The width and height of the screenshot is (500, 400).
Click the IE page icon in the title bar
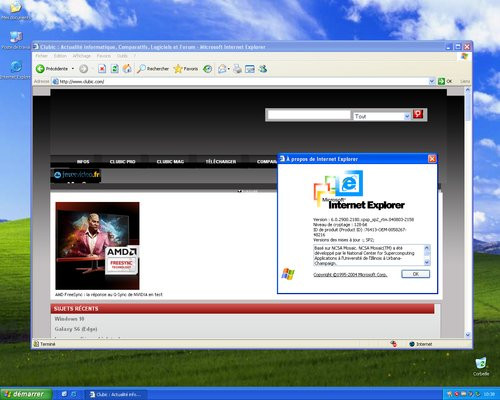[x=36, y=47]
